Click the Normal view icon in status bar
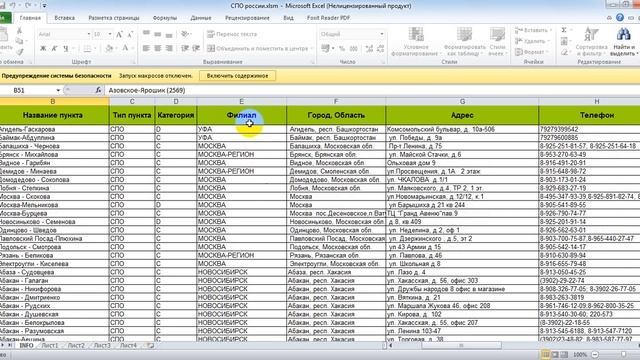Viewport: 640px width, 360px height. click(x=546, y=354)
